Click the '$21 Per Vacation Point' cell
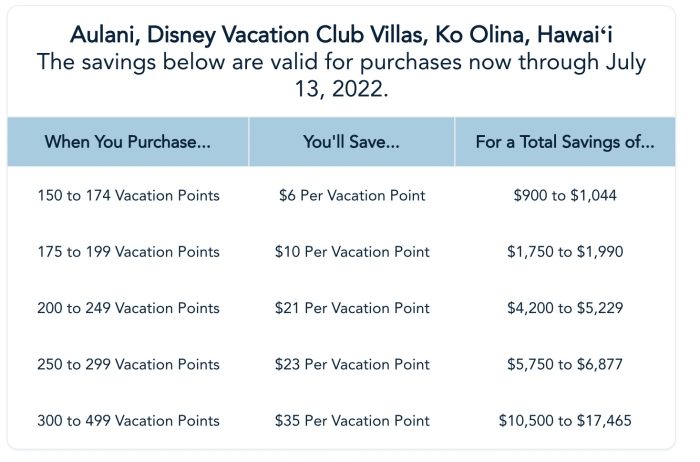 point(352,308)
